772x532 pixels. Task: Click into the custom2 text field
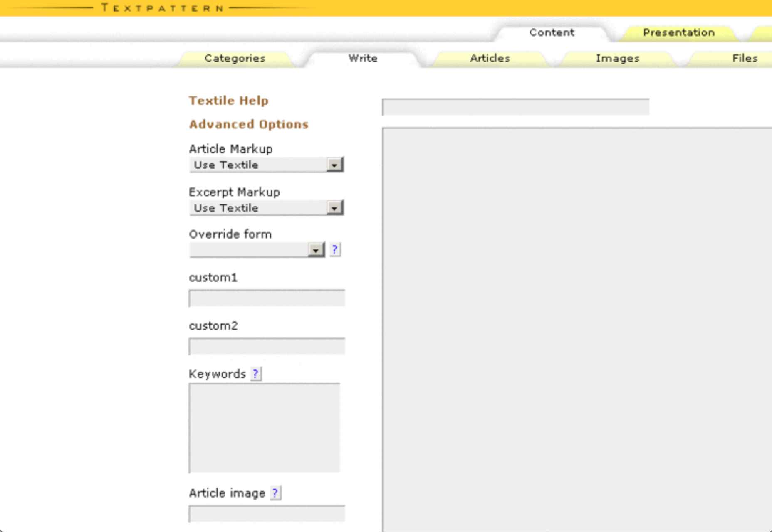(x=267, y=346)
